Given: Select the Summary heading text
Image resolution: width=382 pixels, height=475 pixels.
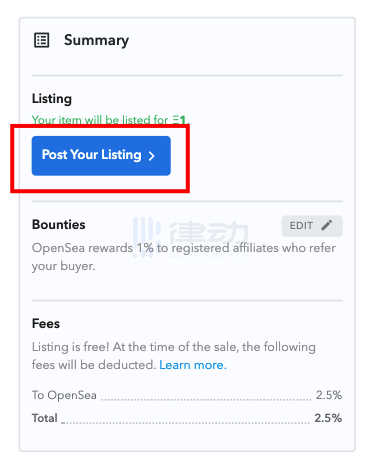Looking at the screenshot, I should click(x=96, y=40).
